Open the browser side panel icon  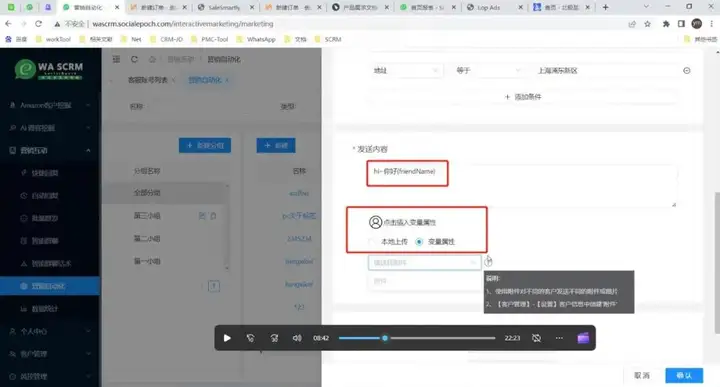pos(681,24)
